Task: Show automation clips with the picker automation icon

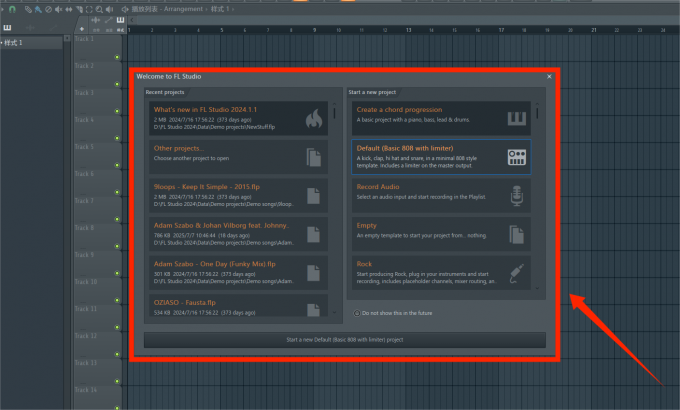Action: tap(53, 28)
